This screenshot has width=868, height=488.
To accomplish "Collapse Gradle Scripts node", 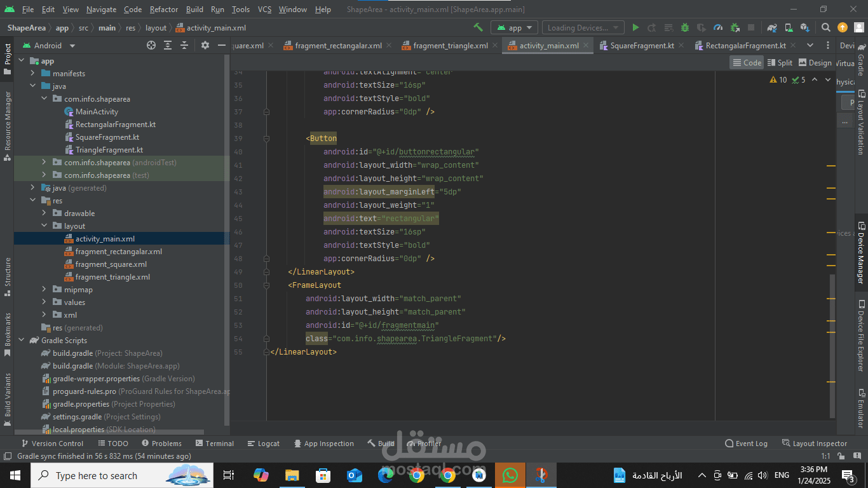I will tap(21, 341).
